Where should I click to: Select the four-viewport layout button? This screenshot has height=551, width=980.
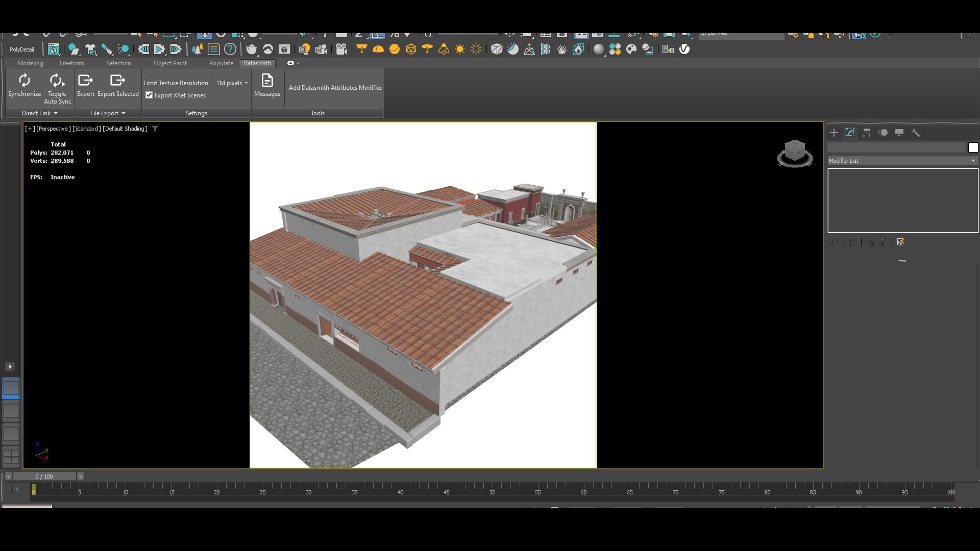tap(11, 457)
